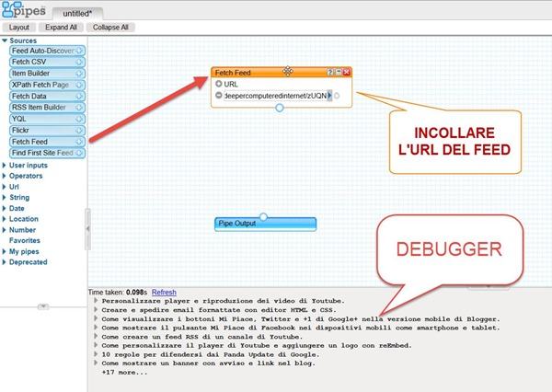Select the Item Builder source module label
552x392 pixels.
(x=30, y=74)
